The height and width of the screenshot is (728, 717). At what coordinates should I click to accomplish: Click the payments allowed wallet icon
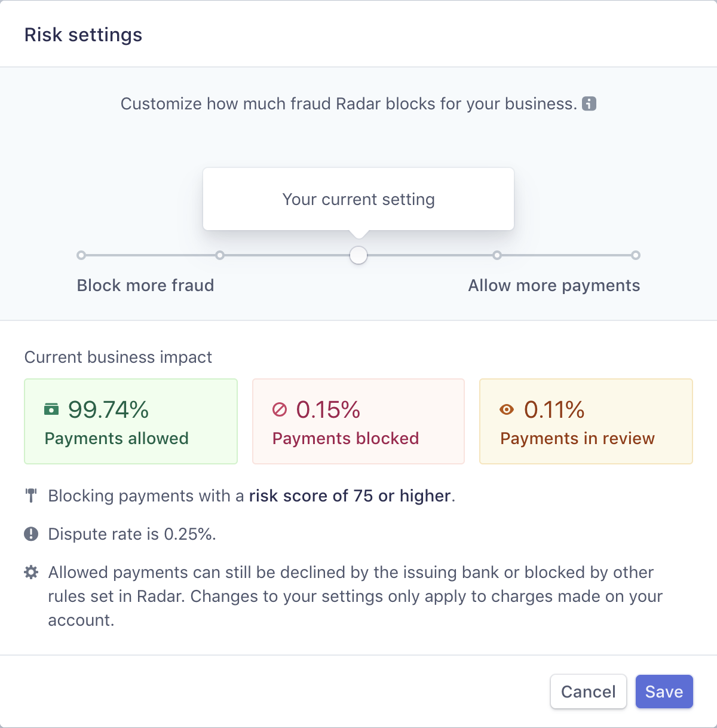[52, 409]
